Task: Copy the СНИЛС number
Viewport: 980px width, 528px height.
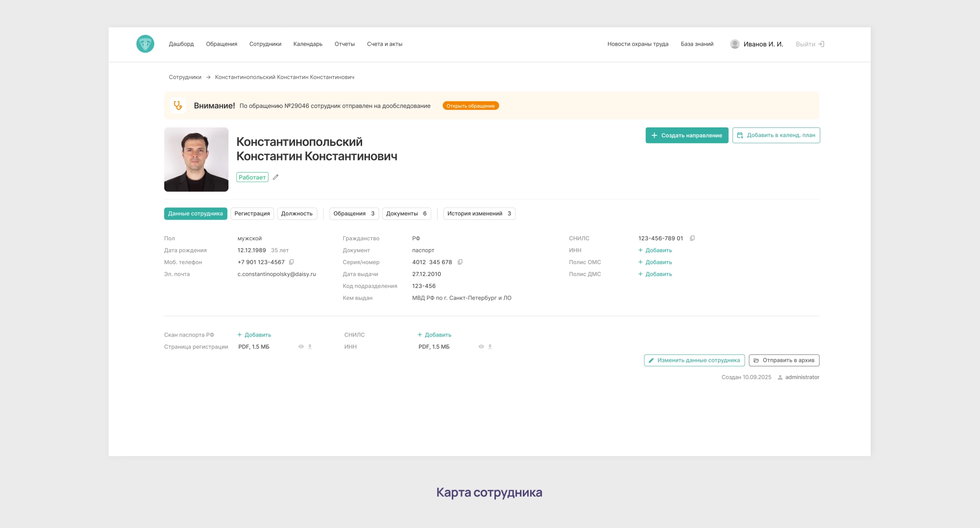Action: (x=692, y=238)
